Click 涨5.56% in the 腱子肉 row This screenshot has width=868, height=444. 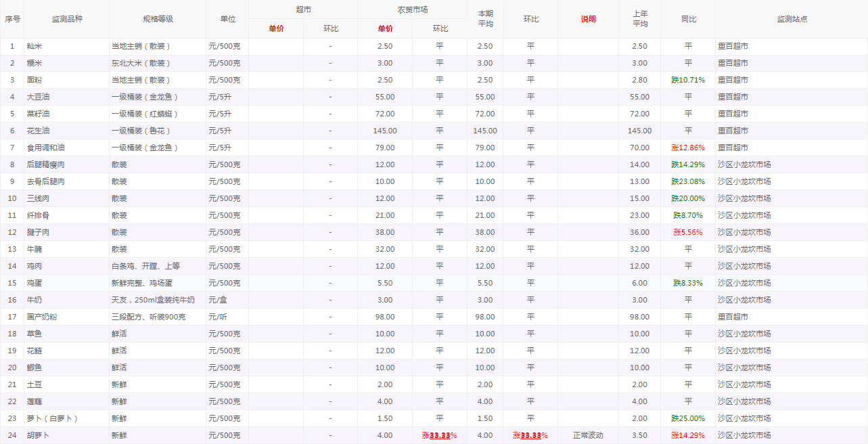click(x=688, y=232)
